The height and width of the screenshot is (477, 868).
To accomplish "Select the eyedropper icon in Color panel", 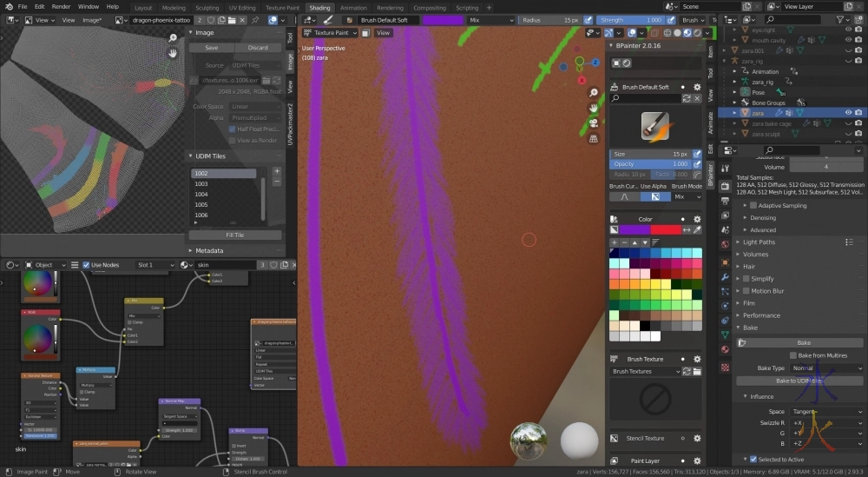I will (x=697, y=229).
